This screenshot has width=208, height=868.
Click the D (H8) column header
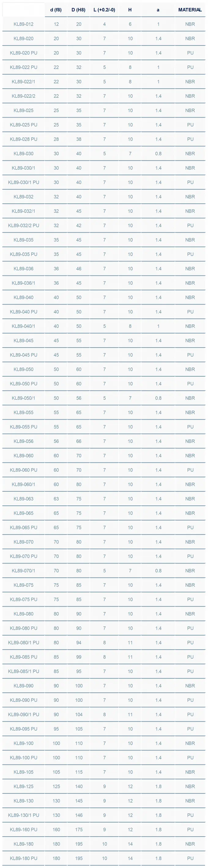(79, 10)
